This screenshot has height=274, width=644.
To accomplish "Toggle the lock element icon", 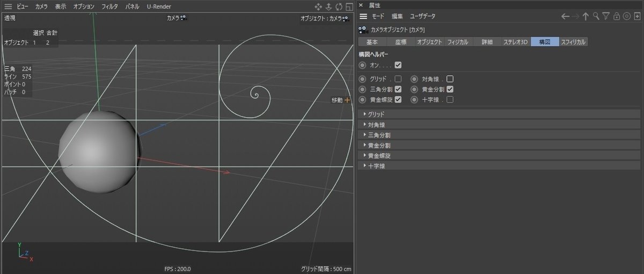I will pos(617,17).
